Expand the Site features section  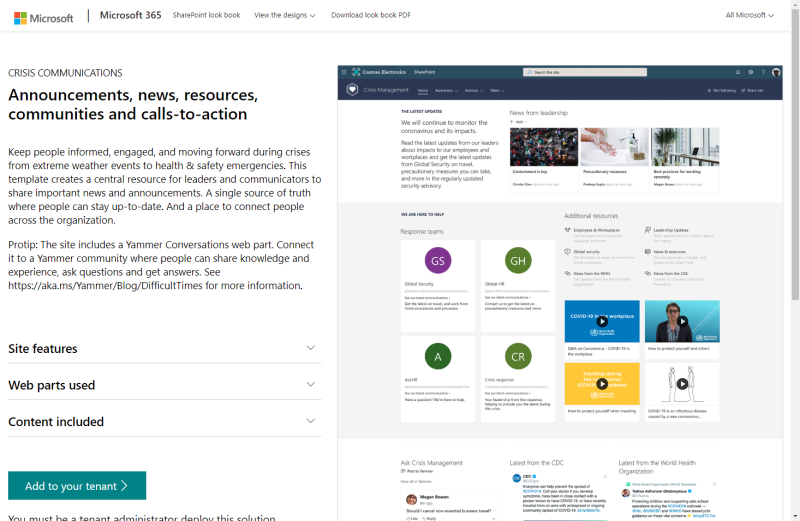[164, 349]
